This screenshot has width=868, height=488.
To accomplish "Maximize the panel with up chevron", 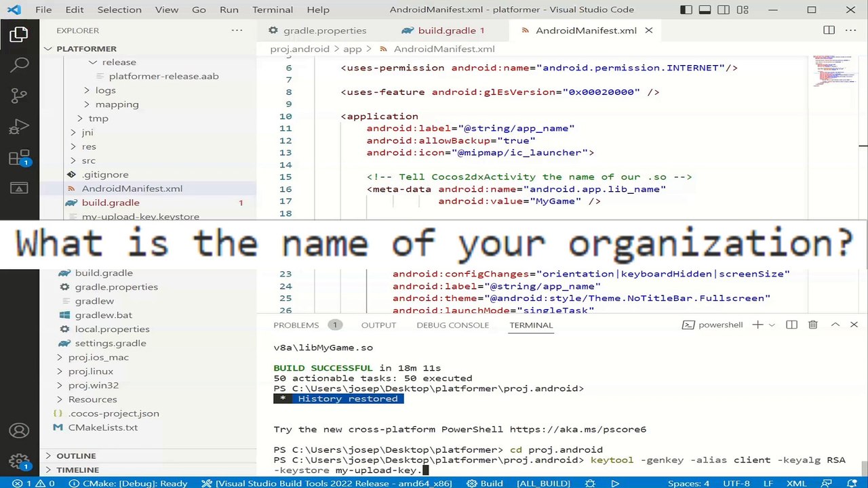I will point(835,325).
